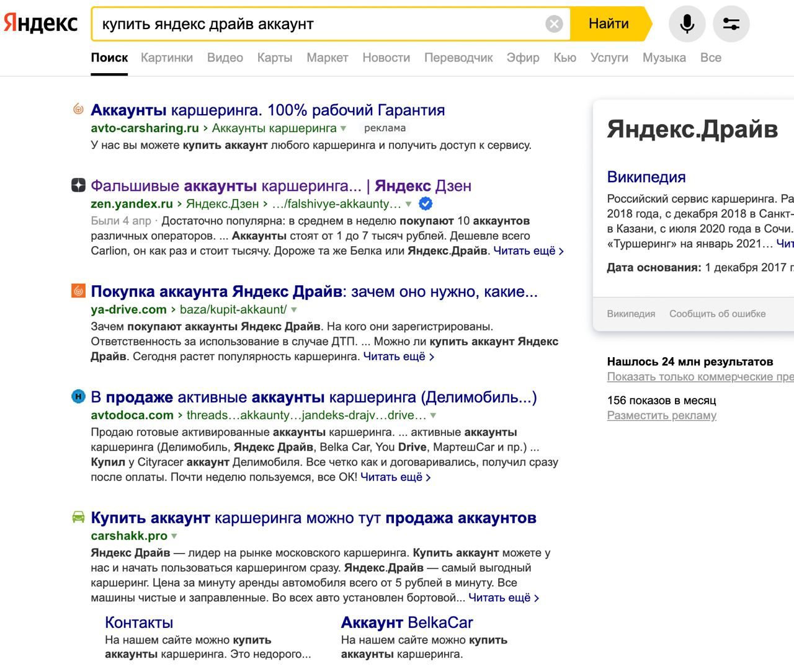The height and width of the screenshot is (672, 794).
Task: Click zen.yandex.ru URL link
Action: point(132,203)
